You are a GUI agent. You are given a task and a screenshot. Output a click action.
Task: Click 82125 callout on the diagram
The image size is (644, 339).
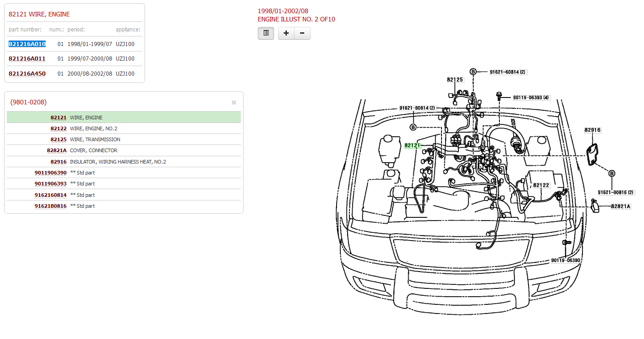pyautogui.click(x=455, y=80)
